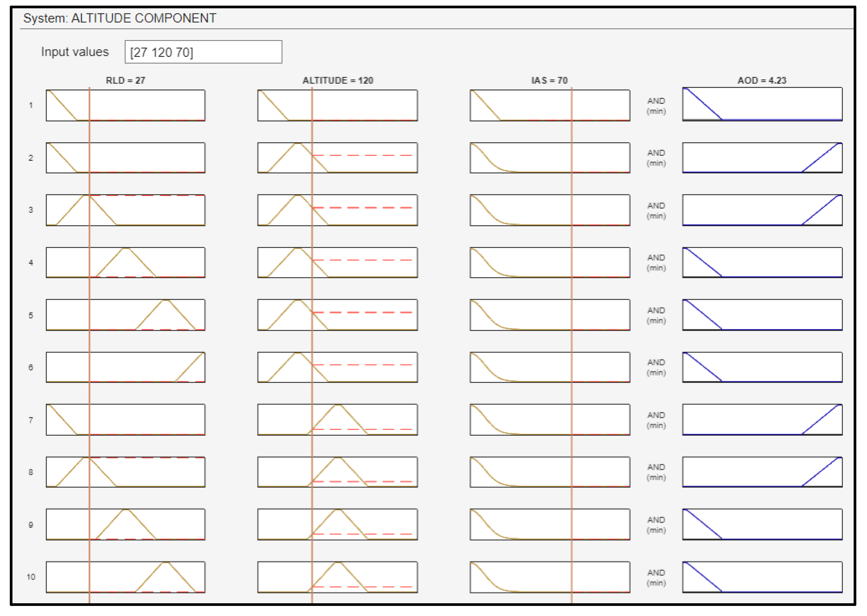Image resolution: width=867 pixels, height=616 pixels.
Task: Click the Input values text field
Action: (x=203, y=52)
